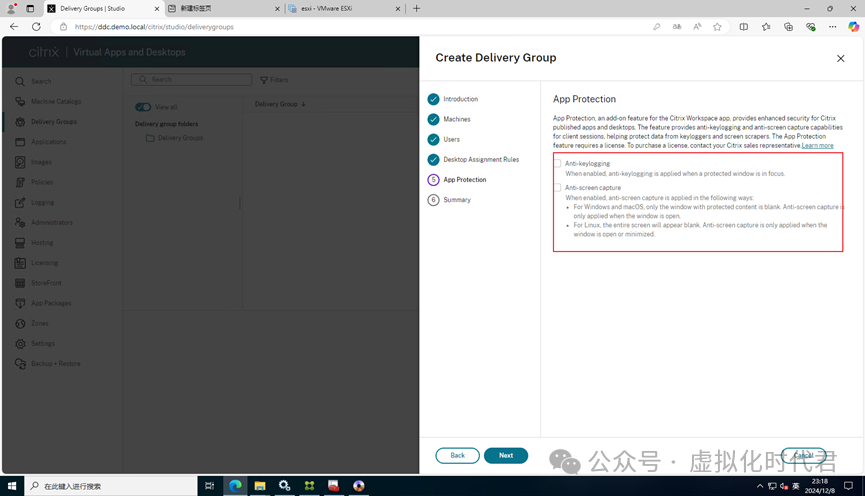Open Machine Catalogs icon in sidebar

20,102
